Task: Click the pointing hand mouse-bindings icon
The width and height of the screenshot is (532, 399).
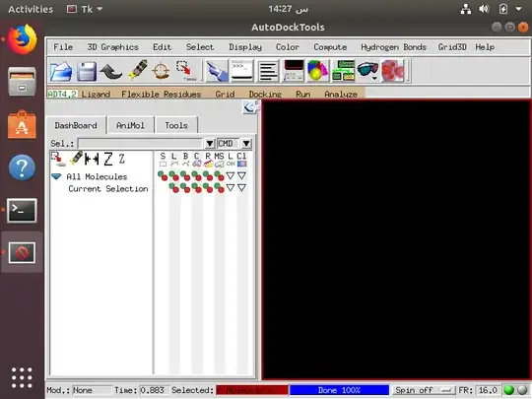Action: [x=217, y=71]
